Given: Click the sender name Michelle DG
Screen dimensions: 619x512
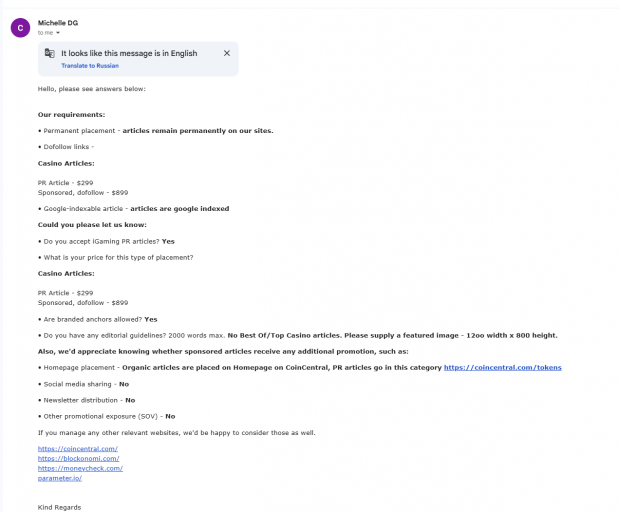Looking at the screenshot, I should (58, 23).
